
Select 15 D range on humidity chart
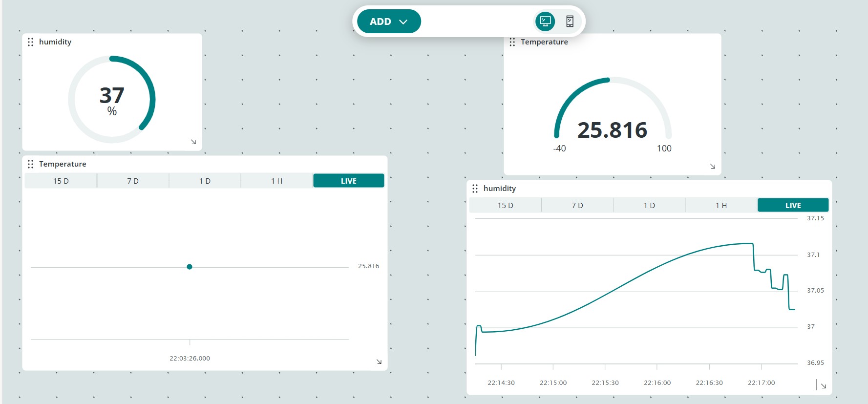pos(506,205)
